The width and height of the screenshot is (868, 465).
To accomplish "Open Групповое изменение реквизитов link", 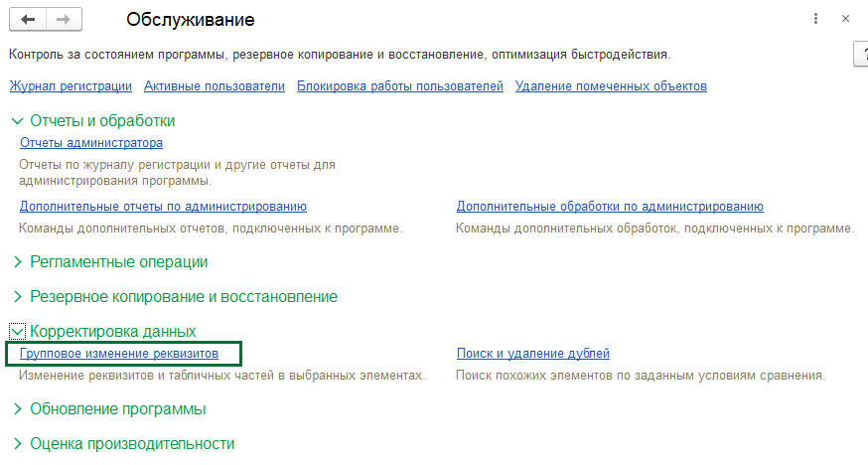I will (119, 354).
